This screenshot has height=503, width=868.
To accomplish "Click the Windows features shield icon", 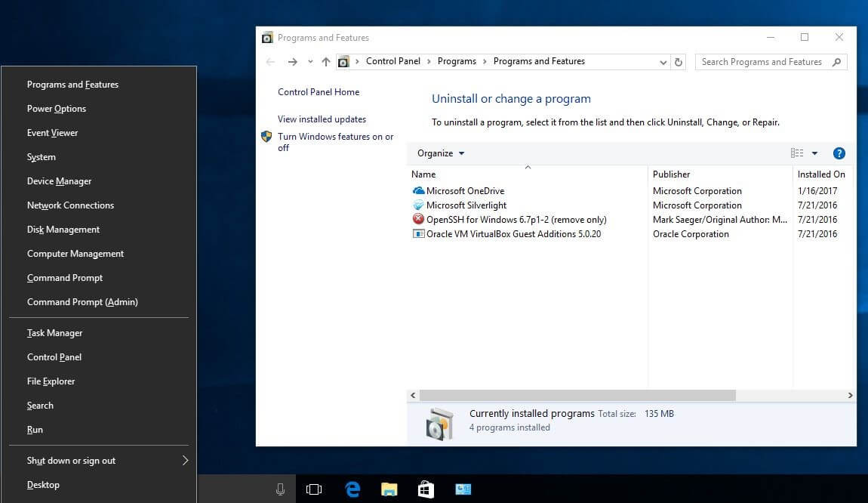I will tap(266, 136).
